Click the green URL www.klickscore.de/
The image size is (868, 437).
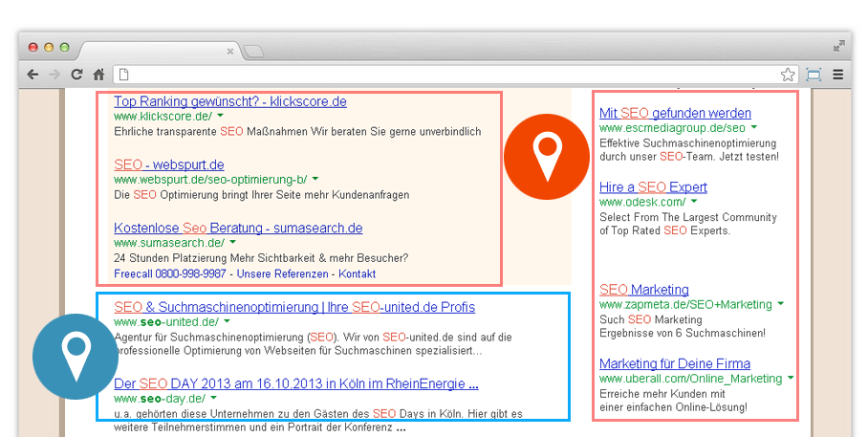[x=163, y=117]
